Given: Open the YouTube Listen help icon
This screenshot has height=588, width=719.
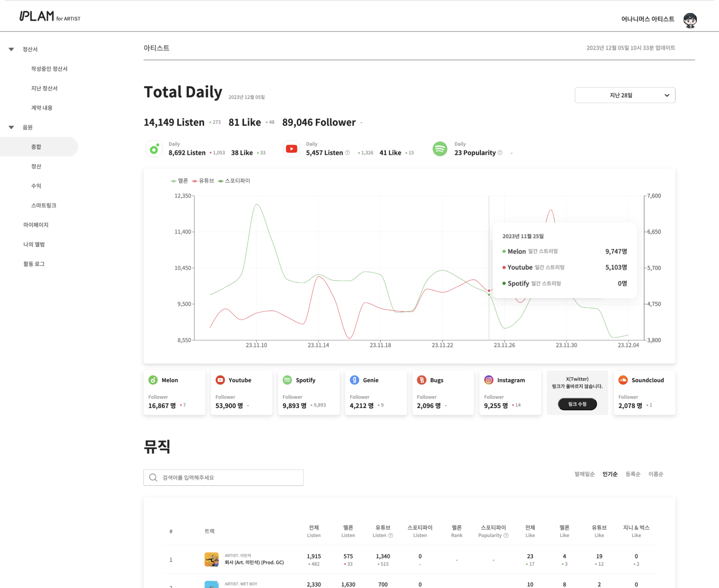Looking at the screenshot, I should click(x=348, y=153).
